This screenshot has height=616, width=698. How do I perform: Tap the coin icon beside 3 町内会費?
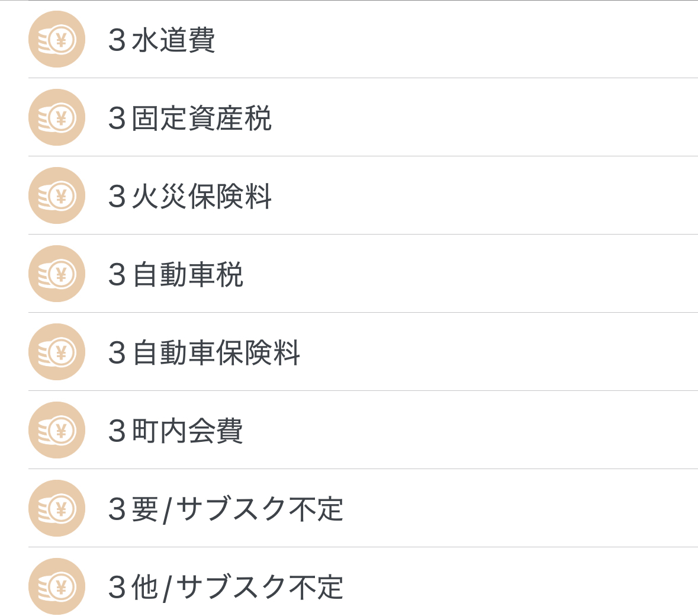[x=56, y=430]
